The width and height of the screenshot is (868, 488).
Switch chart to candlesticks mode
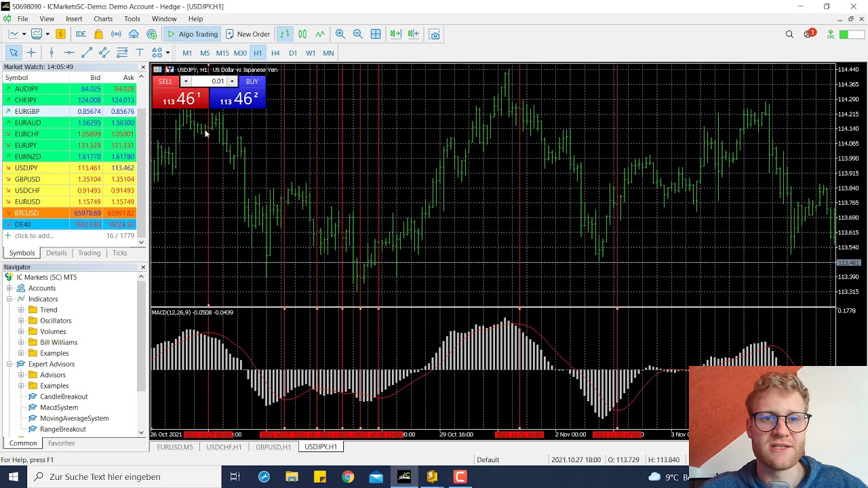[x=302, y=34]
